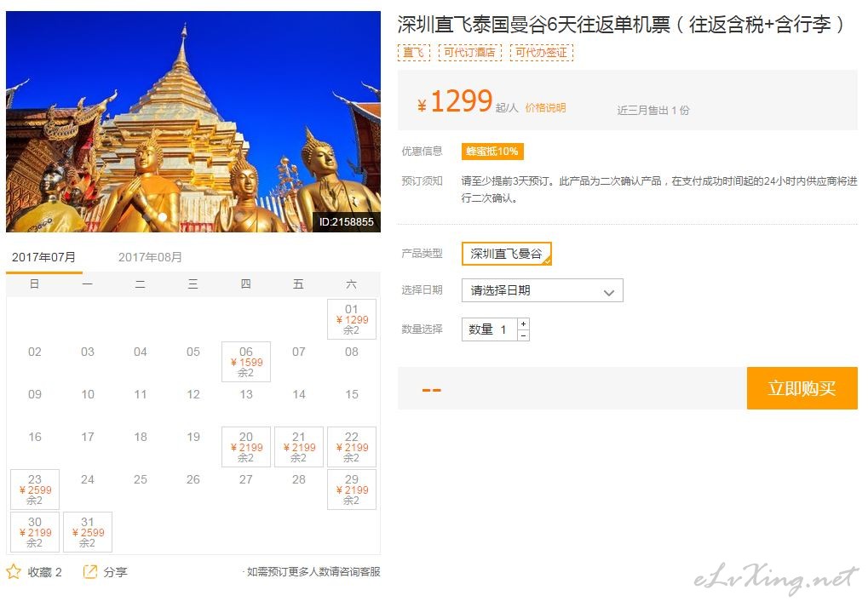This screenshot has height=607, width=868.
Task: Click the temple product photo
Action: click(x=193, y=121)
